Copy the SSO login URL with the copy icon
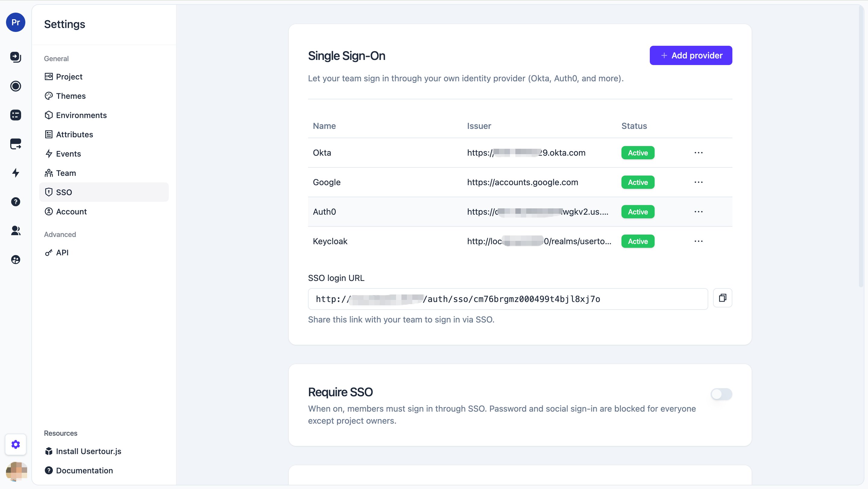 [x=722, y=298]
